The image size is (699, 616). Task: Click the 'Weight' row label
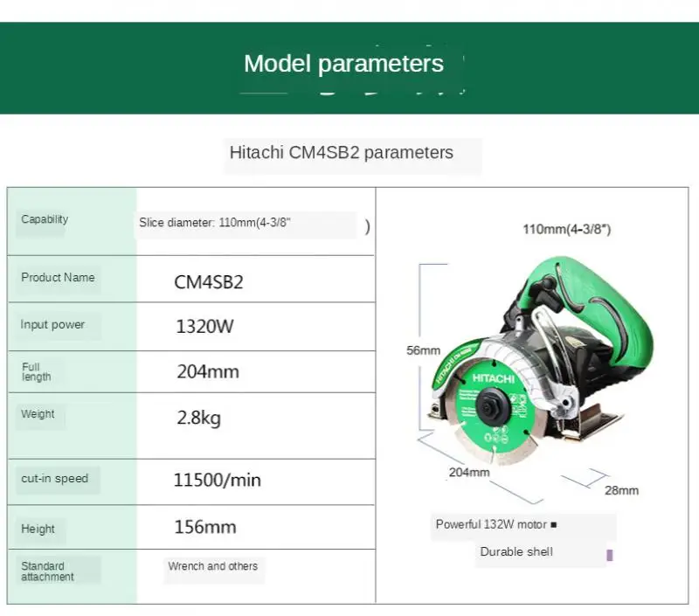(38, 413)
